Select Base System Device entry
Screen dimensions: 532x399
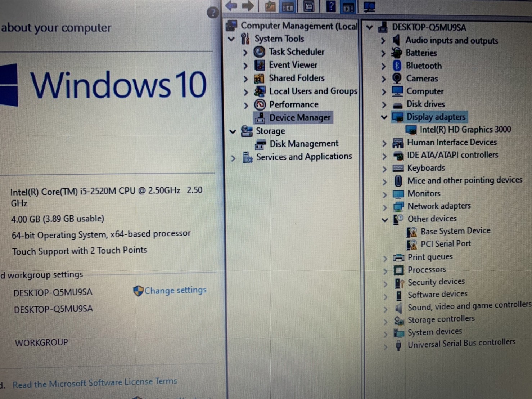point(455,231)
